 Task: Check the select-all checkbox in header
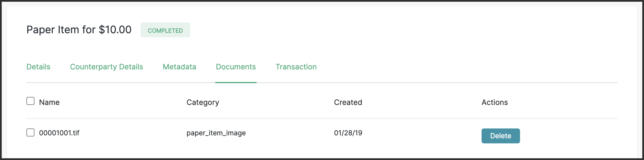pos(30,101)
